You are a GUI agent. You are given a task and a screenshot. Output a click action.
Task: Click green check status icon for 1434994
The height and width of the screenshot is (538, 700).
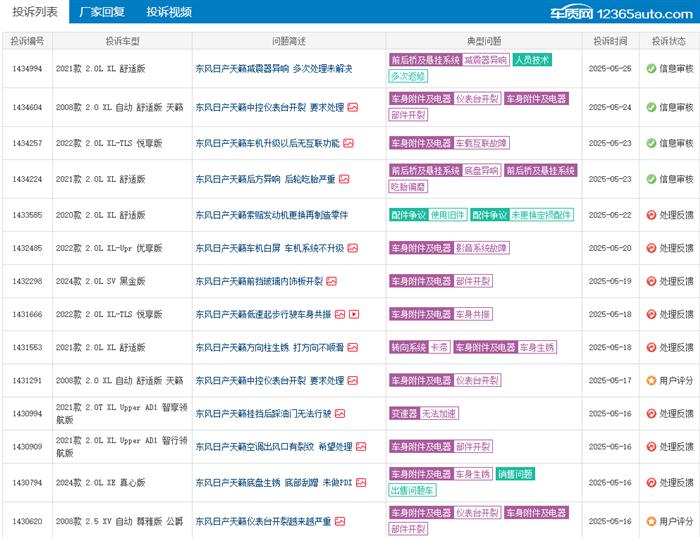pyautogui.click(x=651, y=69)
